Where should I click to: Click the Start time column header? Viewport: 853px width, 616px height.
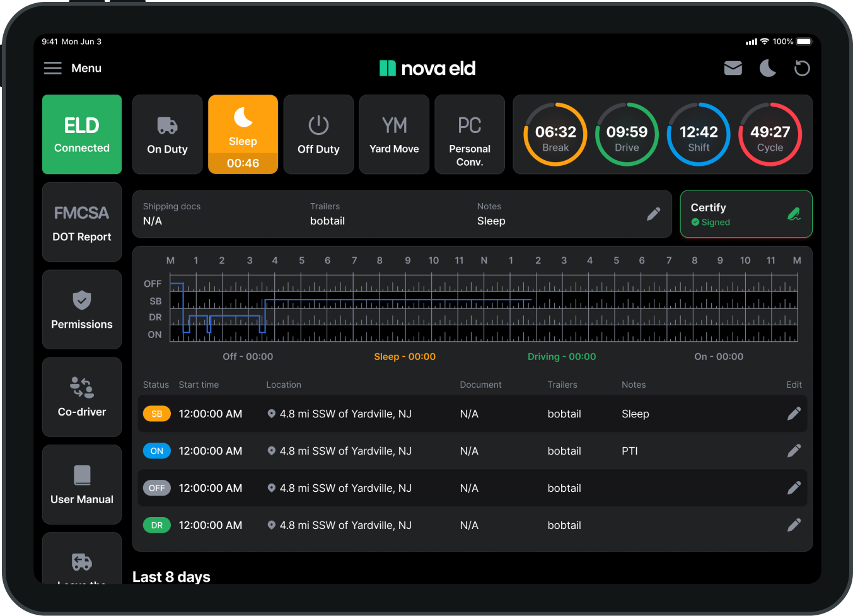199,385
